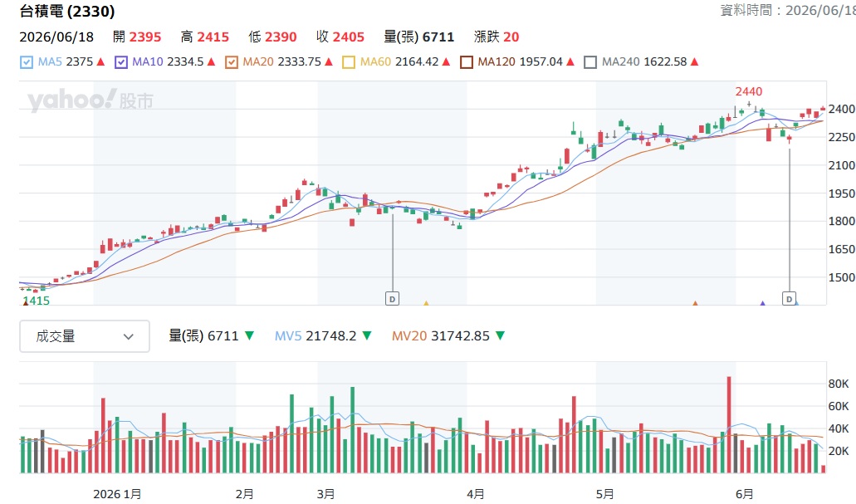The width and height of the screenshot is (856, 504).
Task: Click the red up arrow after MA60 2164.42
Action: pyautogui.click(x=446, y=61)
